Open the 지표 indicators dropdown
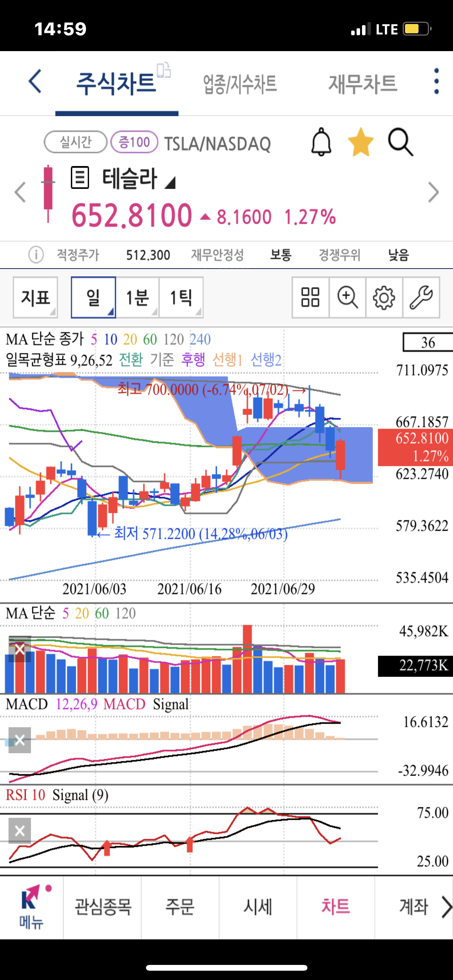Viewport: 453px width, 980px height. click(x=35, y=297)
